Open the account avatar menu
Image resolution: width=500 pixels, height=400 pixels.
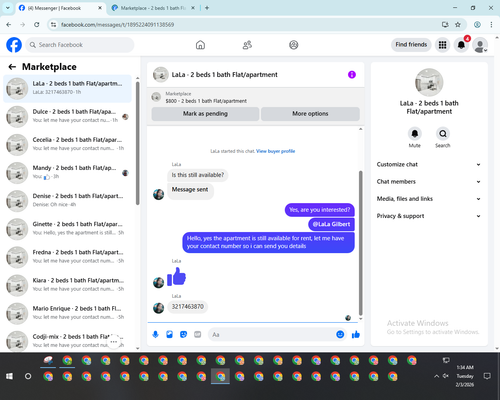(480, 45)
